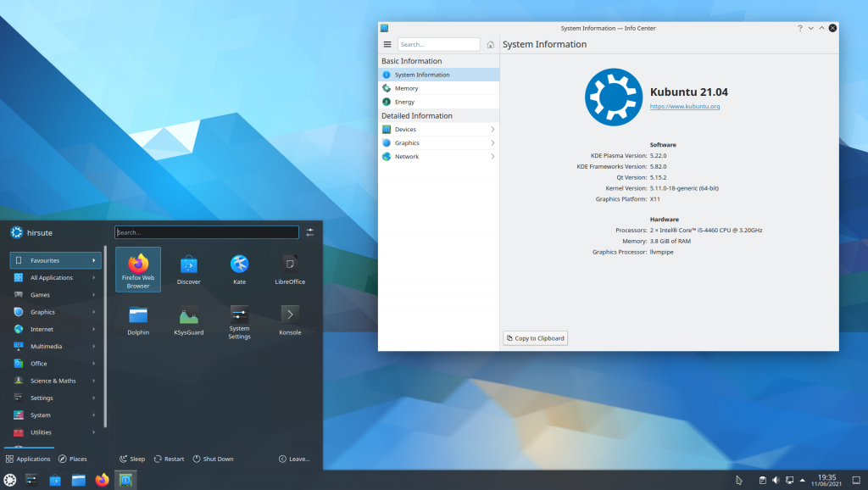Click the home icon in Info Center
Viewport: 868px width, 490px height.
tap(491, 44)
